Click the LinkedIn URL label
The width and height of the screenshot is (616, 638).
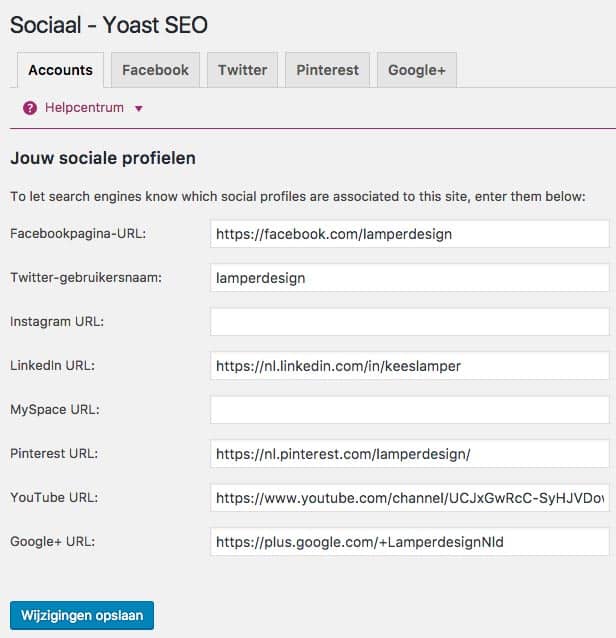click(52, 365)
